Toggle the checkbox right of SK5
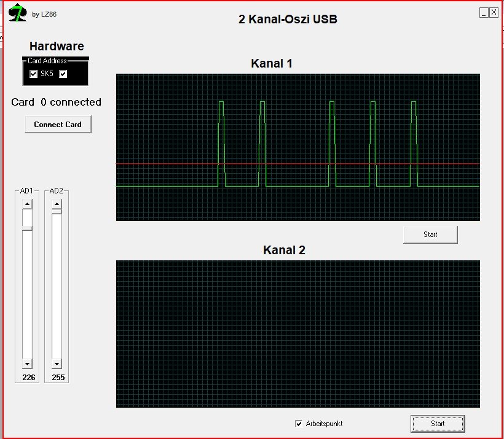Viewport: 504px width, 439px height. tap(63, 74)
